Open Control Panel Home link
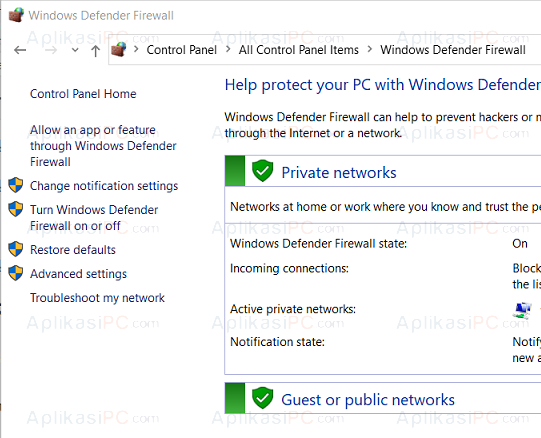The height and width of the screenshot is (438, 541). (83, 94)
